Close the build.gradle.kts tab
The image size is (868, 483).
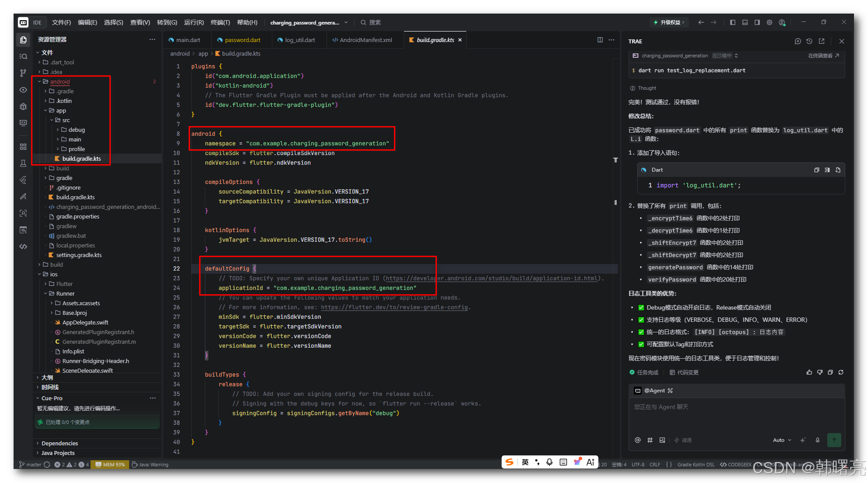[460, 40]
